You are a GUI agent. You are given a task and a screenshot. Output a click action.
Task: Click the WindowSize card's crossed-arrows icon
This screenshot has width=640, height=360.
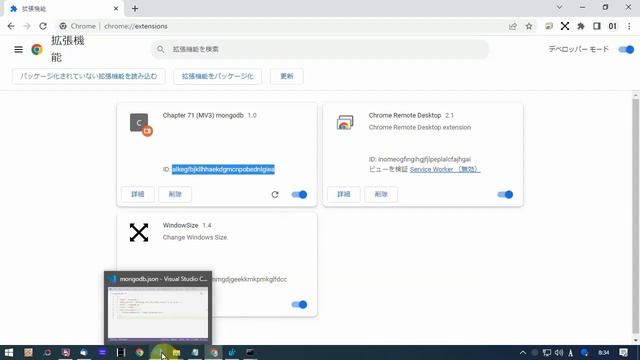[139, 233]
